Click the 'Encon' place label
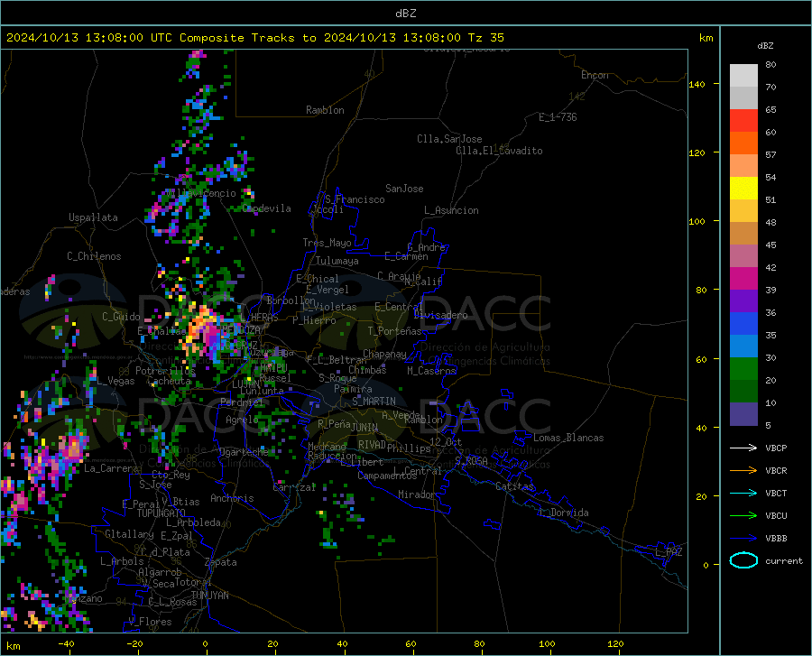Screen dimensions: 812x656 coord(595,75)
